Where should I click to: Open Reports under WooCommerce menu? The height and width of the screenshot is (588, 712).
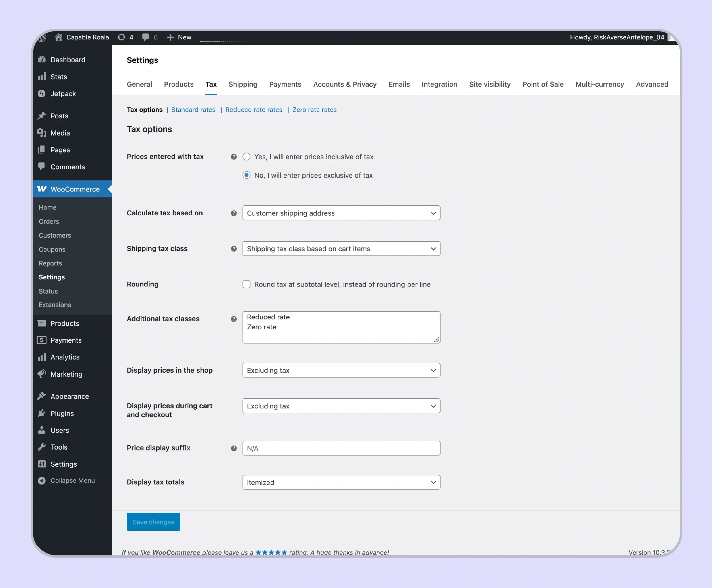coord(50,263)
